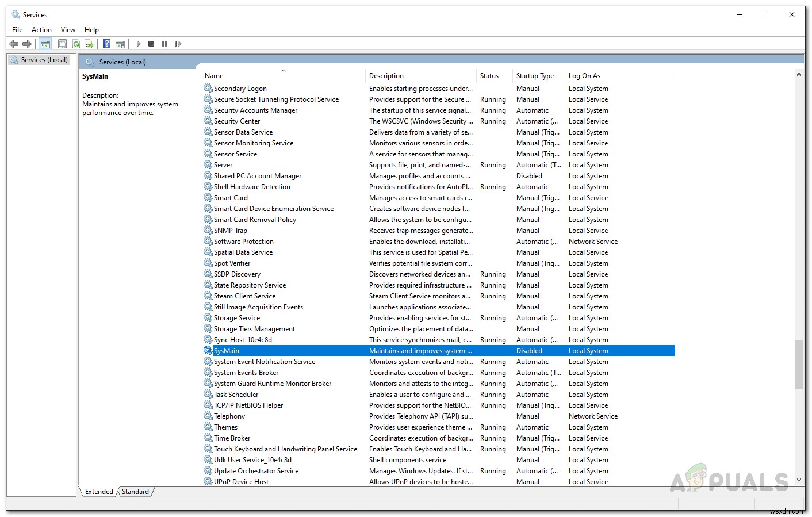This screenshot has height=517, width=812.
Task: Click the gear icon beside Spot Verifier
Action: click(208, 263)
